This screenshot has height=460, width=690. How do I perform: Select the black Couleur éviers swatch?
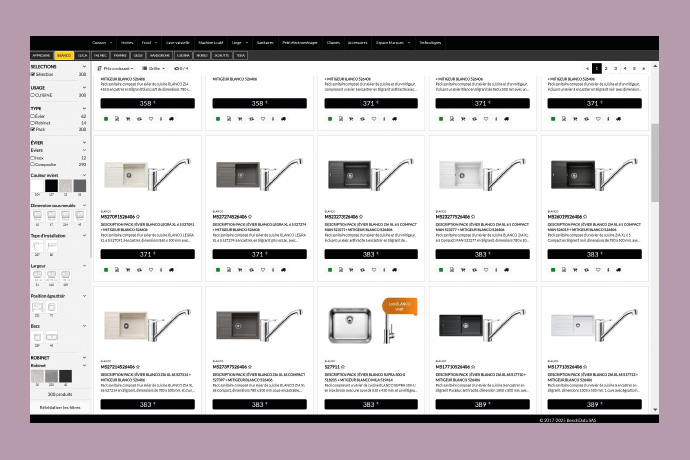(x=51, y=185)
